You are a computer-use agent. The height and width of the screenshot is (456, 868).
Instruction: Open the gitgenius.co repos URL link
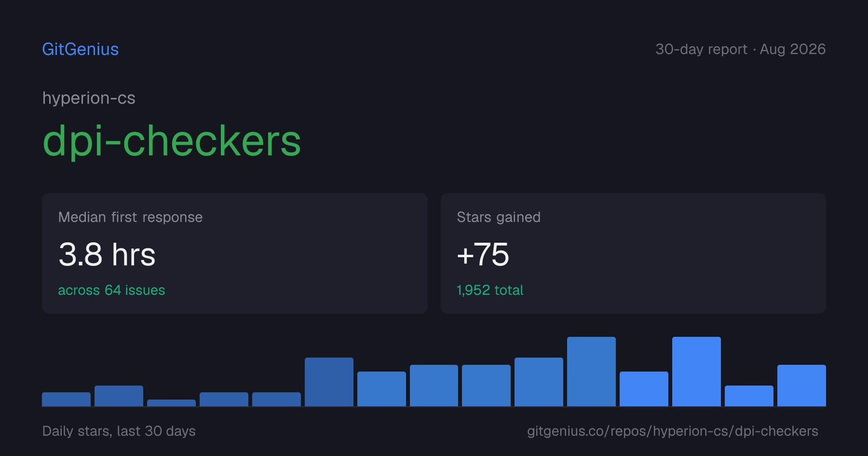pyautogui.click(x=673, y=431)
